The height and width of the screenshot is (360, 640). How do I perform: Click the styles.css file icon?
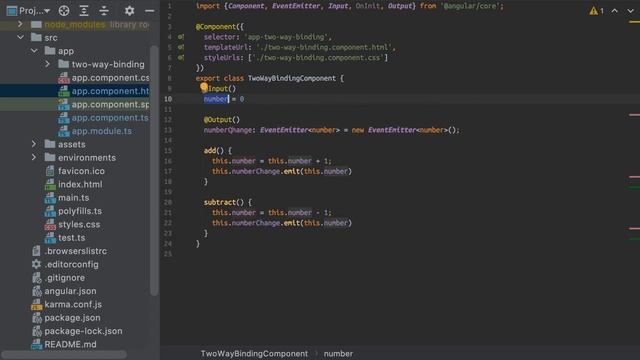pyautogui.click(x=50, y=224)
